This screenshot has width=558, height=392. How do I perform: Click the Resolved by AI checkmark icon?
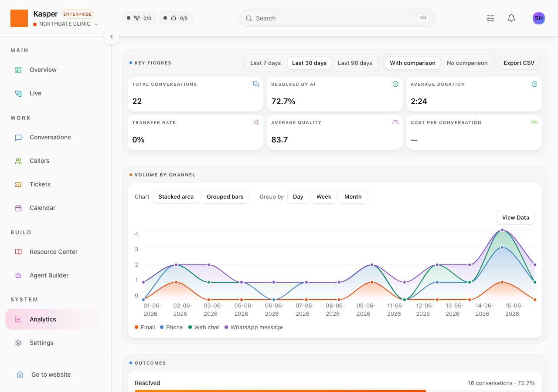[395, 84]
